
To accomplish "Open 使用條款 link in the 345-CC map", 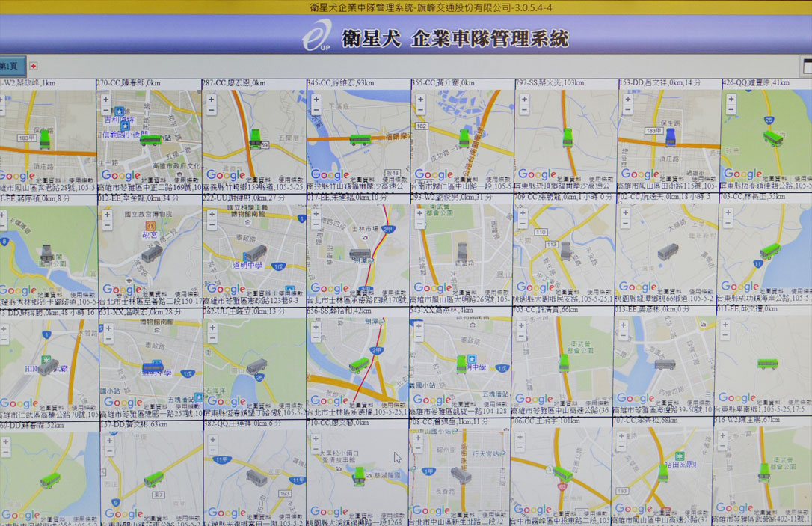I will click(x=396, y=179).
